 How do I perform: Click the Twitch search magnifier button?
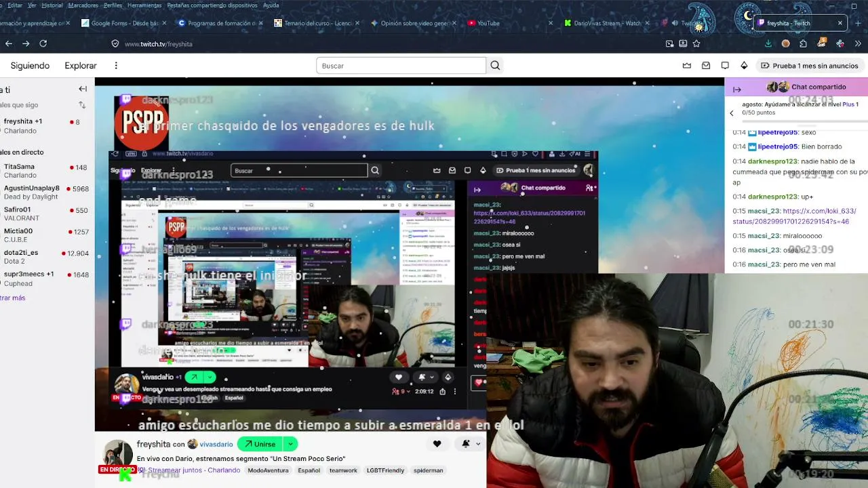[x=495, y=66]
